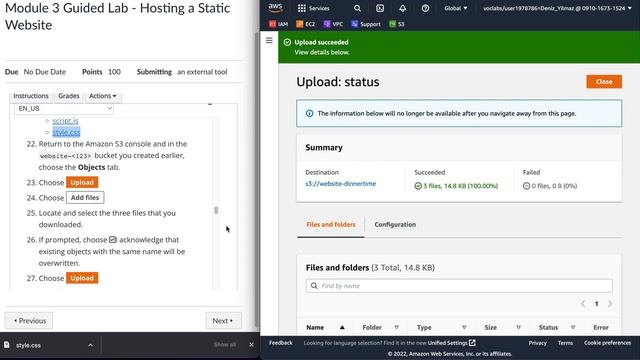Open the help question mark menu
This screenshot has width=640, height=360.
click(x=425, y=8)
